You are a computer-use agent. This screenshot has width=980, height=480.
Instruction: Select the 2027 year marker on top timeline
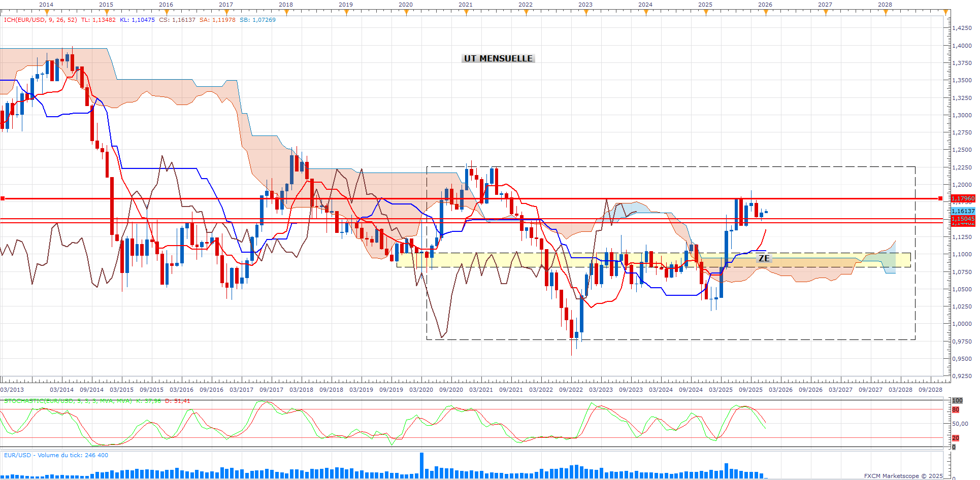825,5
